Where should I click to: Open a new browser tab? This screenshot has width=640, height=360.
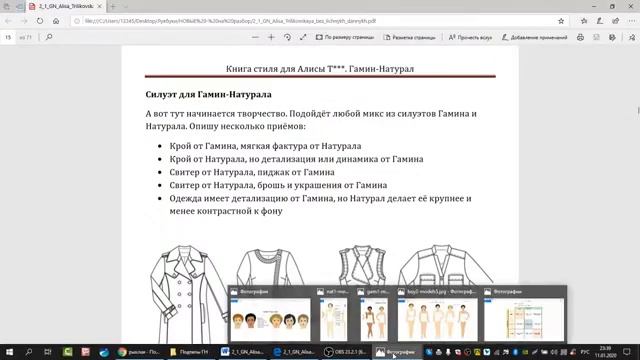113,7
